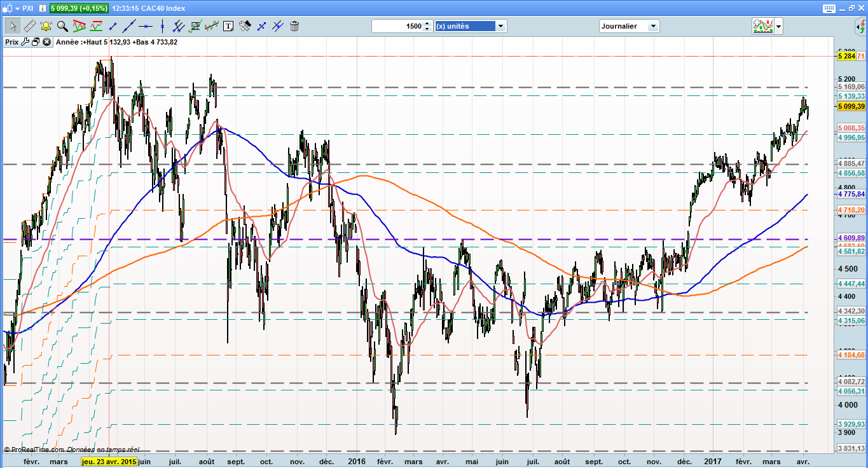Image resolution: width=868 pixels, height=468 pixels.
Task: Select the parallel channel lines tool
Action: coord(179,26)
